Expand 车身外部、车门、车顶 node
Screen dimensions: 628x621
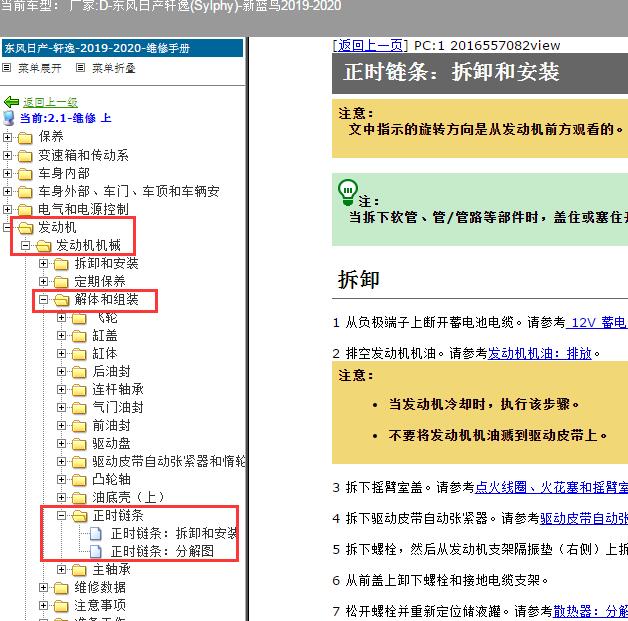point(7,191)
